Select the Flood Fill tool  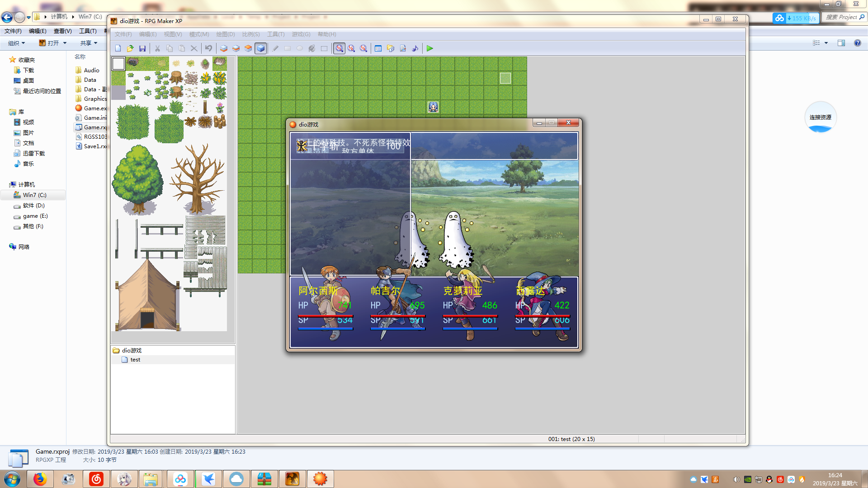point(312,48)
